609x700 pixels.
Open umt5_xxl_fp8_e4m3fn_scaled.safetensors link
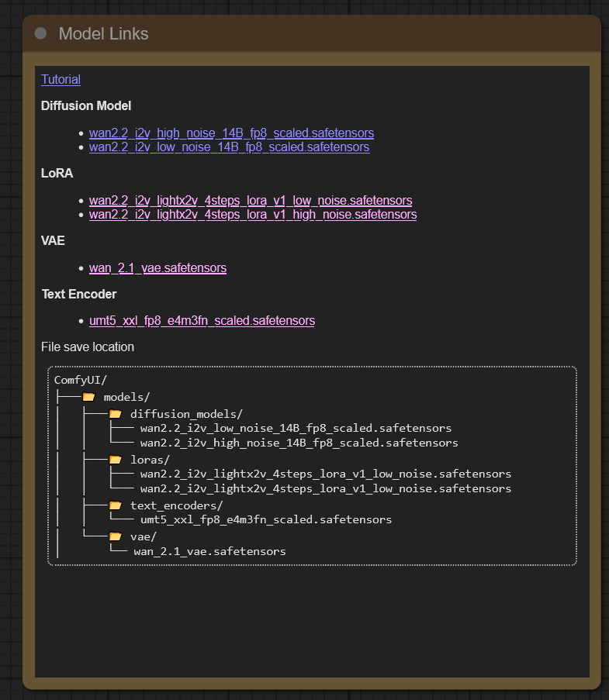[202, 320]
